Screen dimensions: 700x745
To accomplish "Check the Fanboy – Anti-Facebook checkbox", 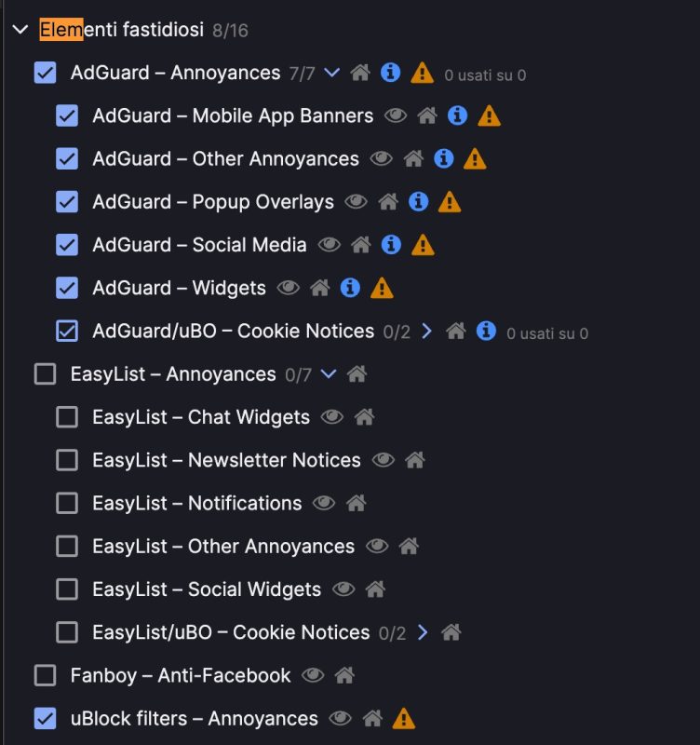I will [x=45, y=675].
